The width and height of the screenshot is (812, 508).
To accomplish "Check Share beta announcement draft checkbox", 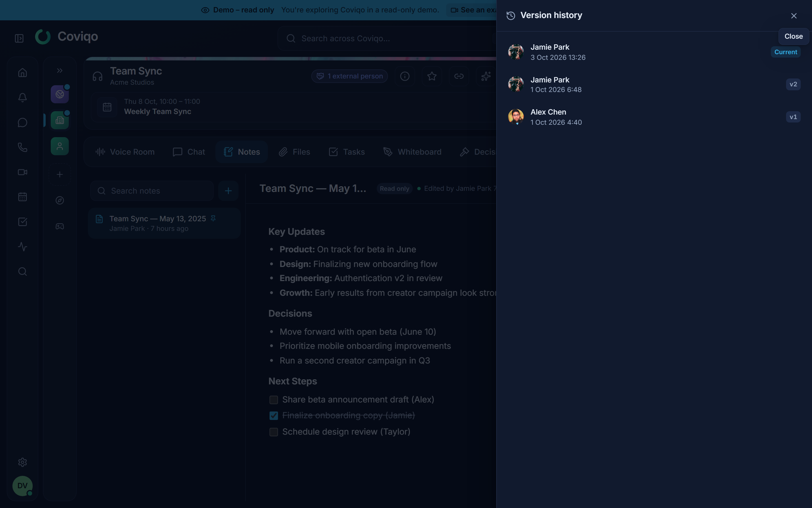I will [274, 400].
